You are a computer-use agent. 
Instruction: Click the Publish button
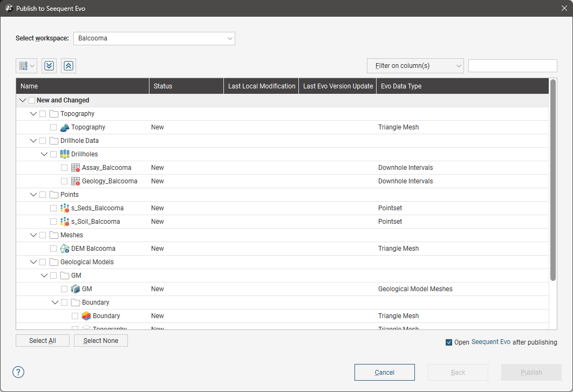tap(531, 372)
